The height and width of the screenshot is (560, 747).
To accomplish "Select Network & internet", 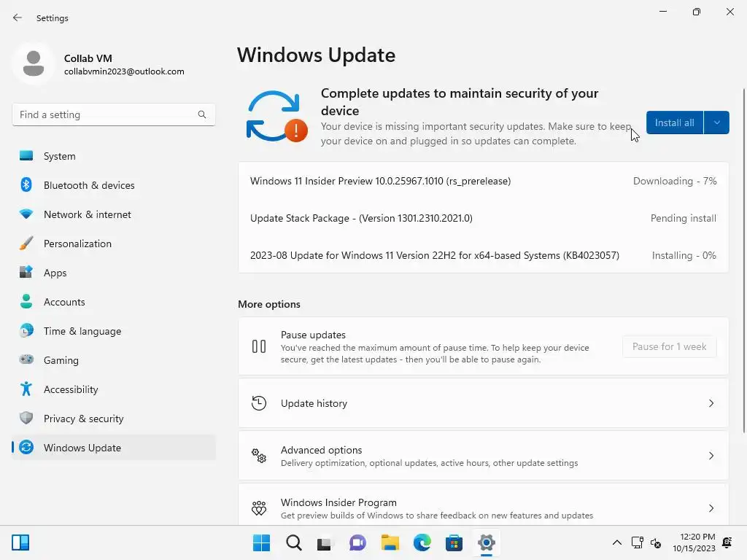I will (113, 214).
